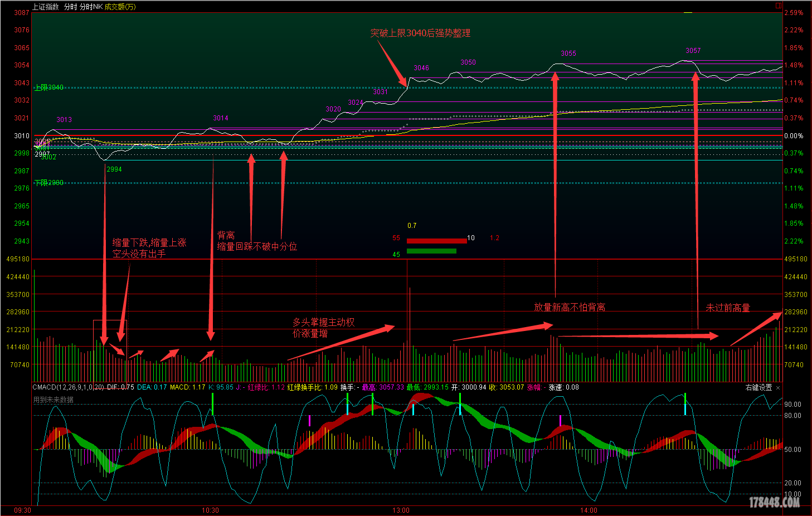Click the red buy-ratio bar labeled 55

point(436,241)
